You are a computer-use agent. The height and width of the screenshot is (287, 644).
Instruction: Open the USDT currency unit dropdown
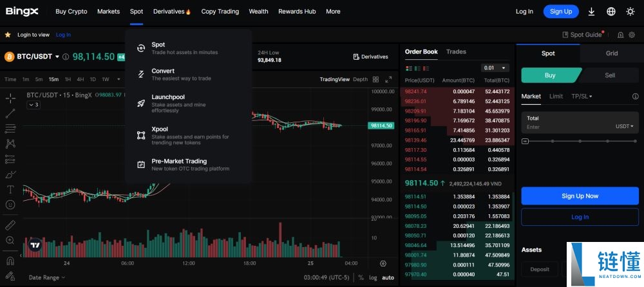pyautogui.click(x=624, y=127)
